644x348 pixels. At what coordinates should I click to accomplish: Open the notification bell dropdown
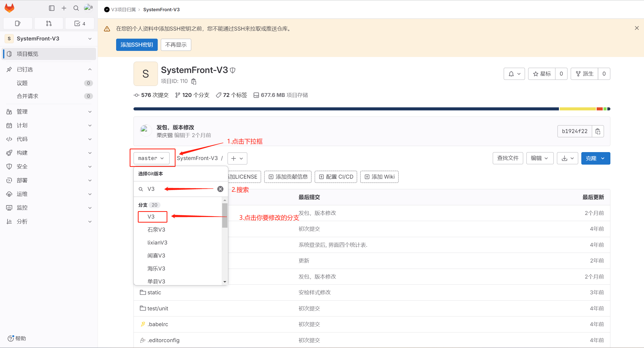click(514, 74)
